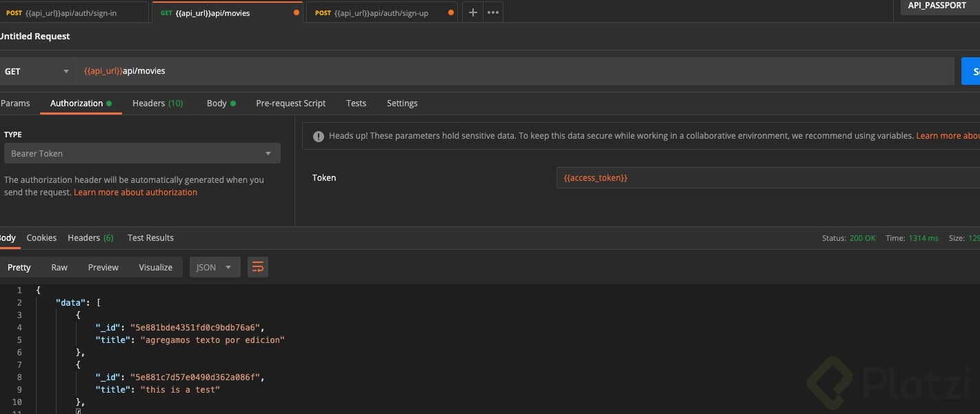This screenshot has height=414, width=980.
Task: Click the unsaved dot on api/movies tab
Action: (297, 12)
